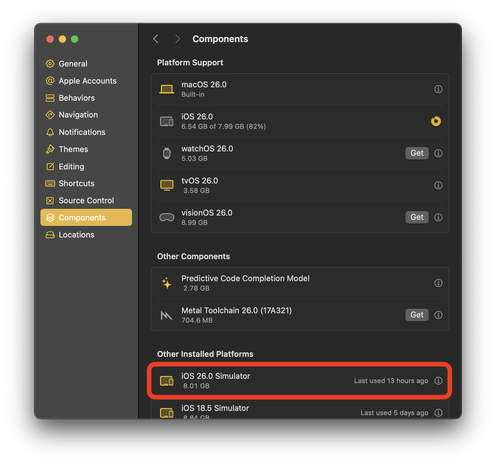Open Shortcuts settings
The width and height of the screenshot is (496, 464).
click(x=70, y=183)
